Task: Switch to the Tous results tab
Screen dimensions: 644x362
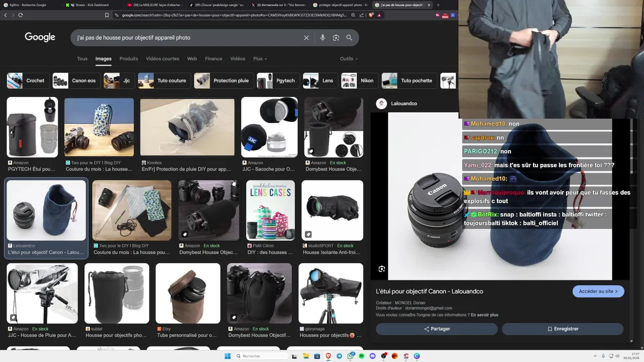Action: (83, 59)
